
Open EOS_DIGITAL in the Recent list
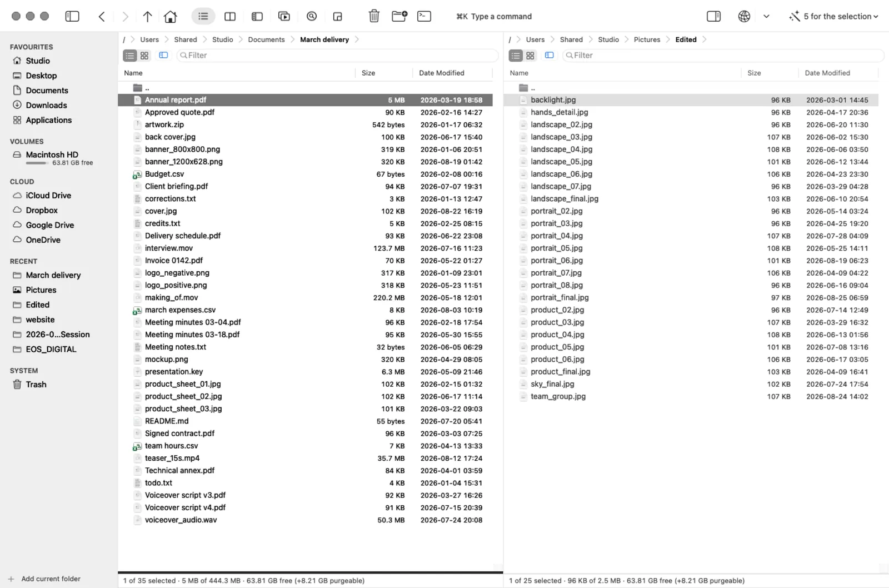pos(51,349)
